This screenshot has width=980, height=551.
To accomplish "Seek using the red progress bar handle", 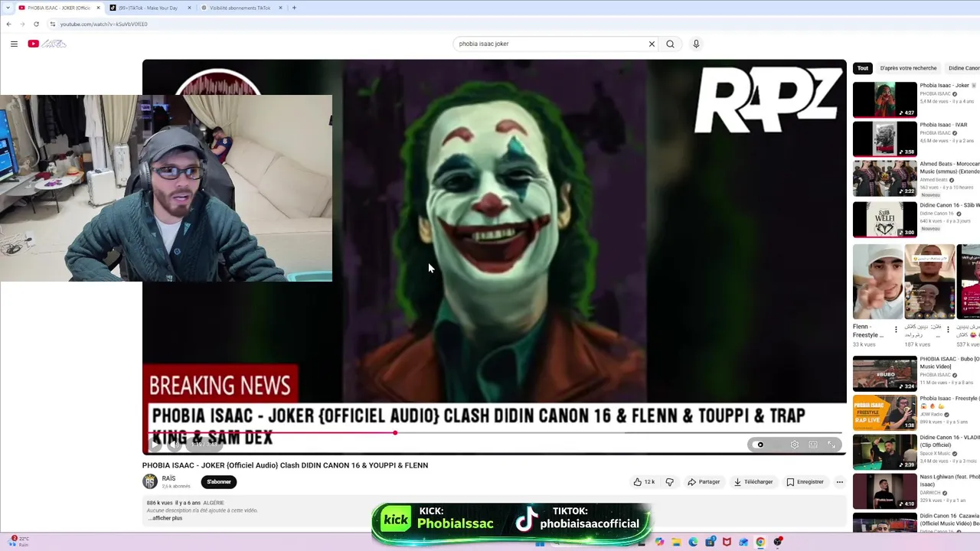I will [x=395, y=433].
